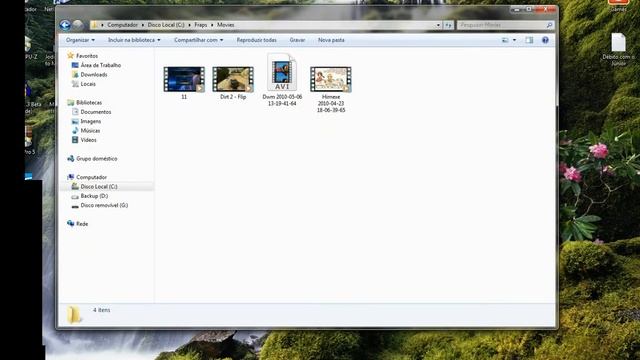
Task: Select Disco Local (C:) drive
Action: (x=99, y=187)
